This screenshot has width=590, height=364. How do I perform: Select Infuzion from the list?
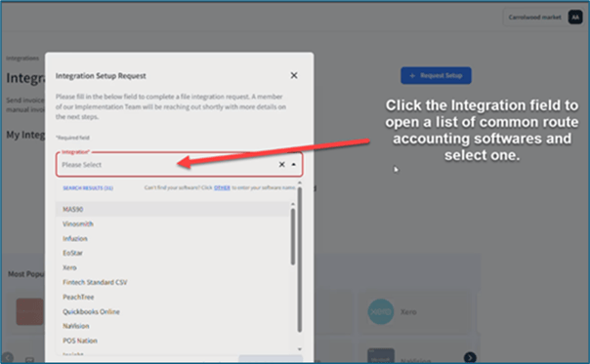point(173,239)
